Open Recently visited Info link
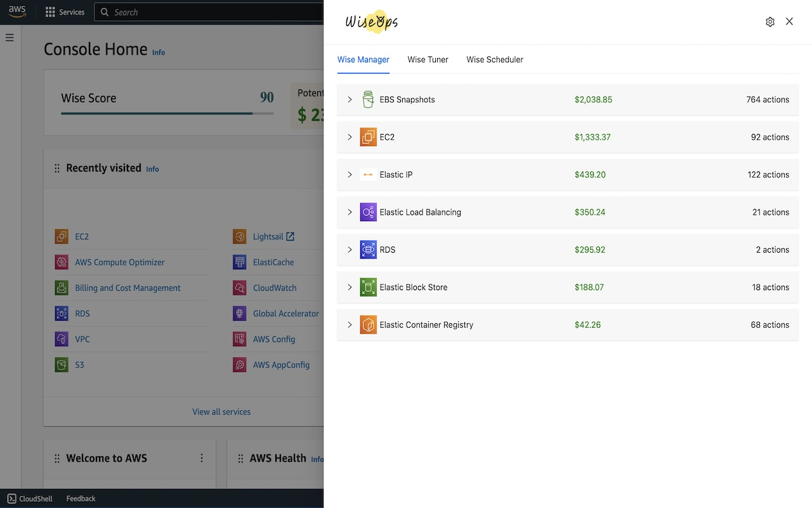812x508 pixels. (x=152, y=169)
